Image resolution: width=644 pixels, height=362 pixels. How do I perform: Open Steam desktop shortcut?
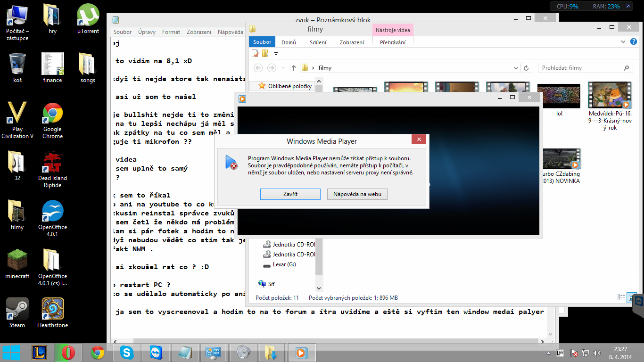point(17,309)
